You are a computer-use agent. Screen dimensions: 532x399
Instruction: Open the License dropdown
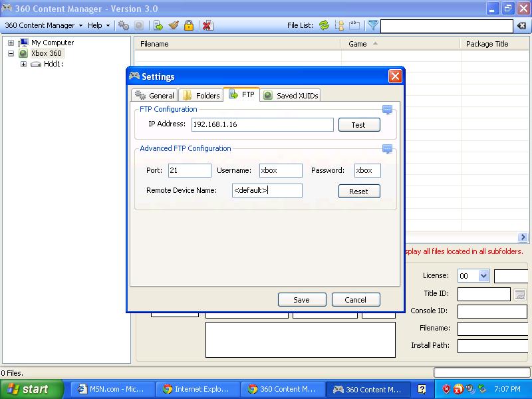click(483, 276)
